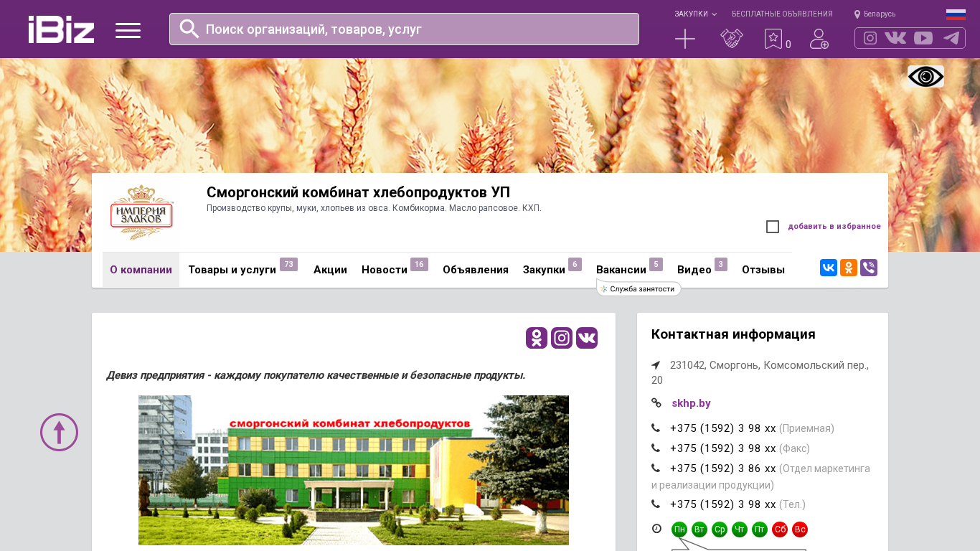Share via blue VK icon in tab bar

point(829,268)
